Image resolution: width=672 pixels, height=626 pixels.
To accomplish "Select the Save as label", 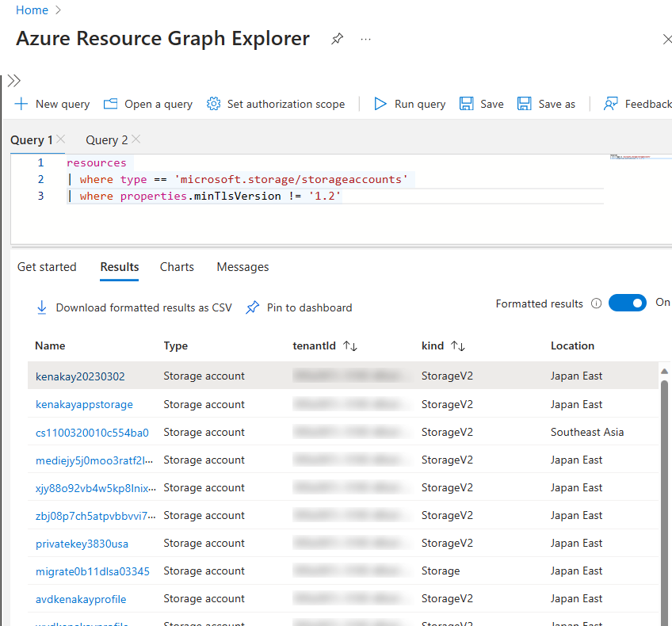I will click(557, 104).
